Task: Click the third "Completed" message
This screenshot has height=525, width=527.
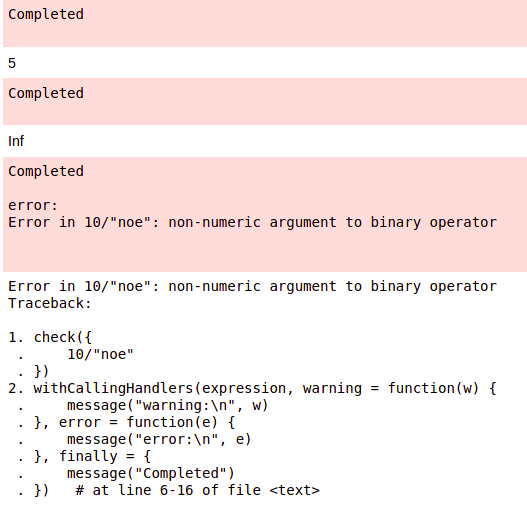Action: coord(46,171)
